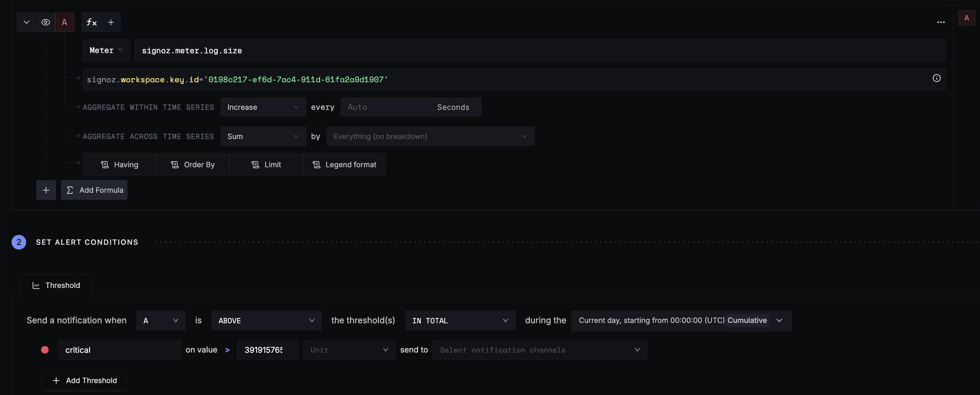The height and width of the screenshot is (395, 980).
Task: Click the threshold value input field
Action: point(267,350)
